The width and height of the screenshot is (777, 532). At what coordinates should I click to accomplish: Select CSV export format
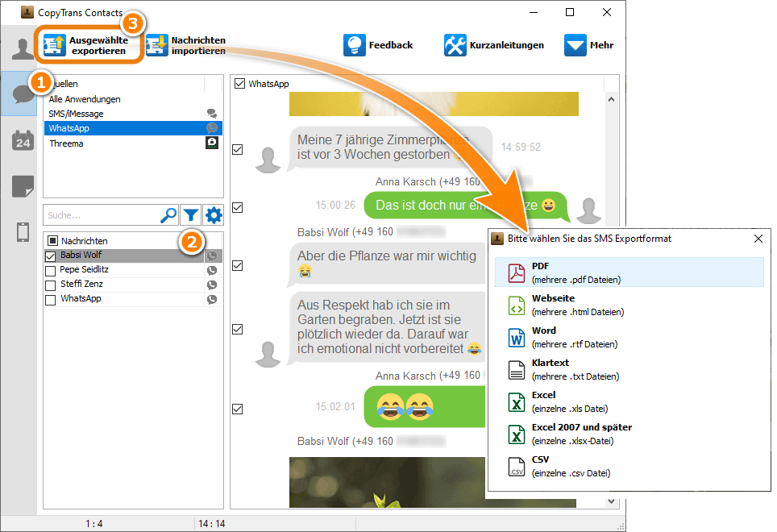[x=629, y=466]
